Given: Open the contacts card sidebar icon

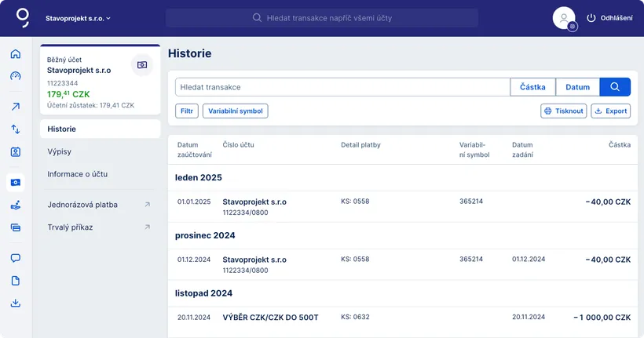Looking at the screenshot, I should (15, 151).
